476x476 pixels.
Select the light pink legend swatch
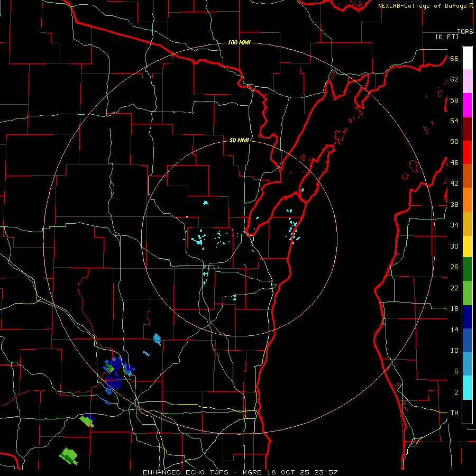[467, 81]
